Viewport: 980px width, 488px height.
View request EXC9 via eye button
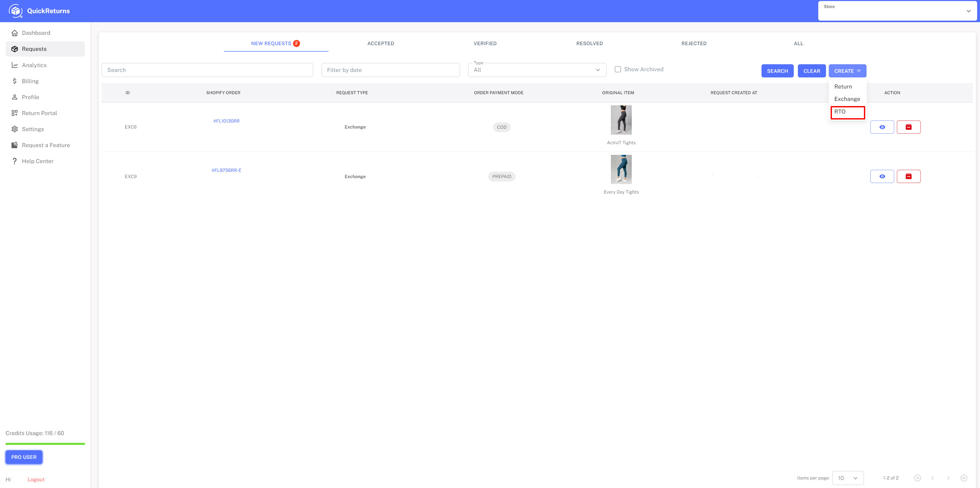coord(882,176)
